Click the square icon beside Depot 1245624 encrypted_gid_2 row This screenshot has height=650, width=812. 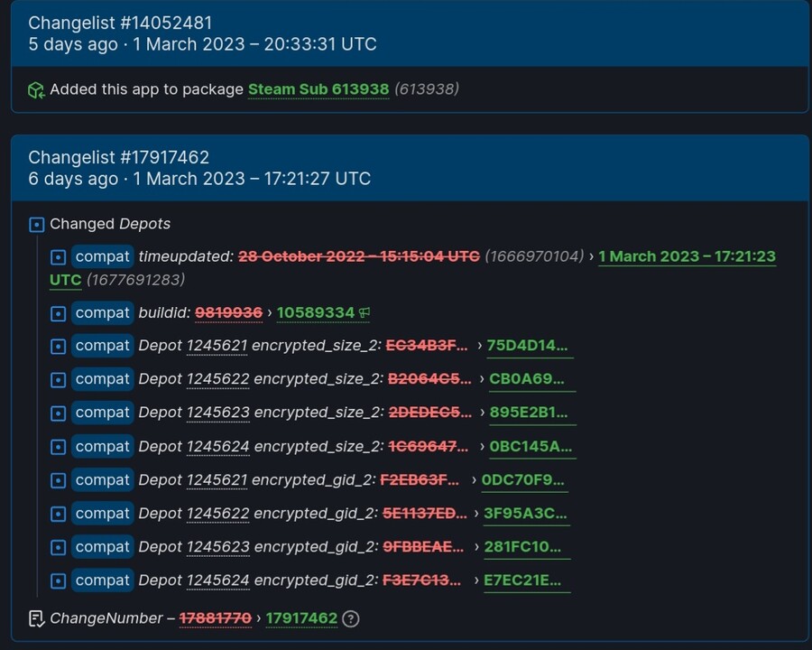tap(58, 580)
